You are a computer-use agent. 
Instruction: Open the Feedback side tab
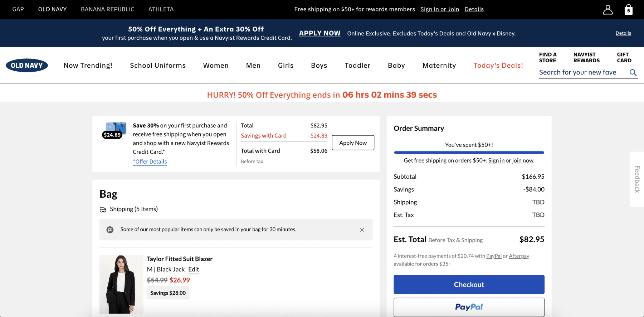pos(637,179)
